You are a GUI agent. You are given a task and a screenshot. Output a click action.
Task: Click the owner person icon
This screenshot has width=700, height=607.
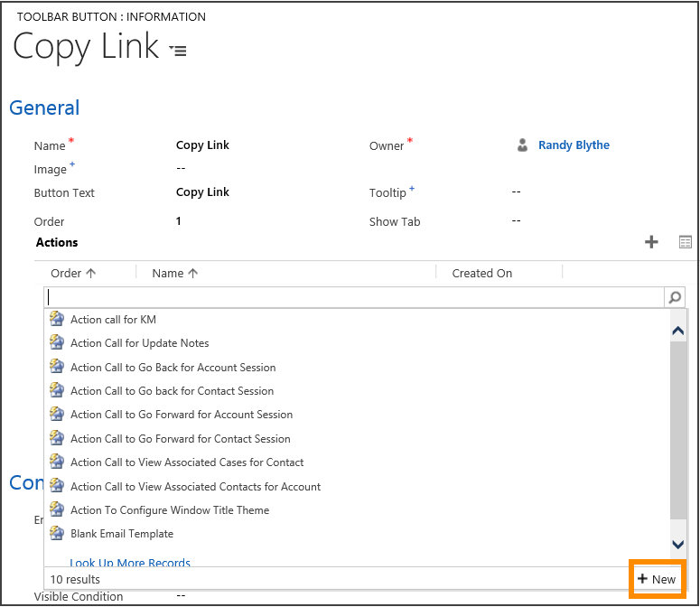click(x=522, y=145)
